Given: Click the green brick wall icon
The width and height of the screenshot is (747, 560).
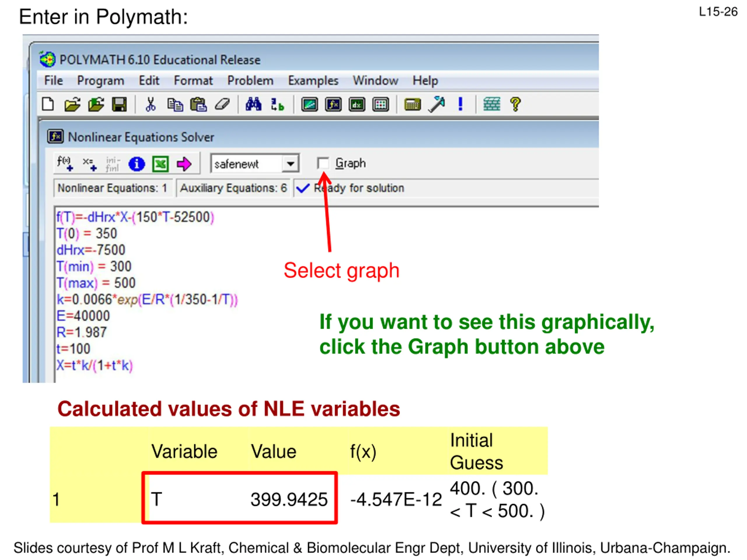Looking at the screenshot, I should 492,104.
